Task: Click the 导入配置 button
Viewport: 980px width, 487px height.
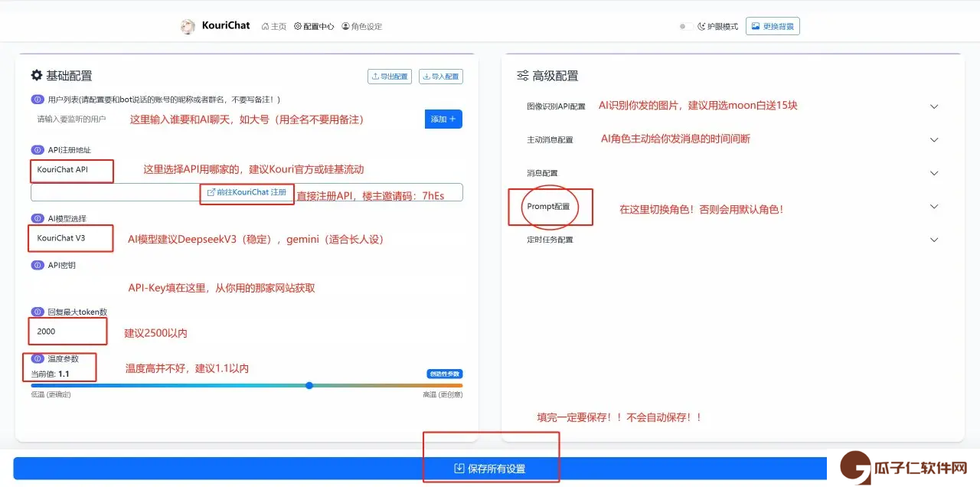Action: (x=441, y=77)
